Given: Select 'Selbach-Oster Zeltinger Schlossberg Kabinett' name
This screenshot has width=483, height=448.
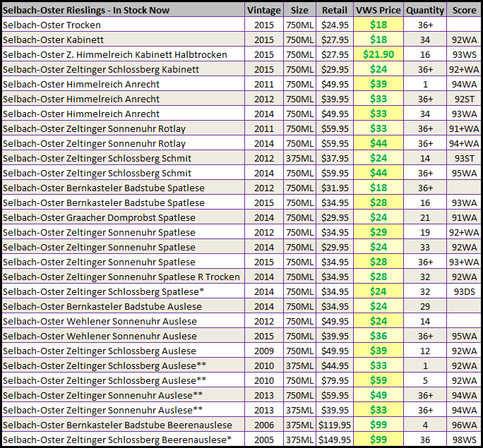Looking at the screenshot, I should tap(101, 69).
